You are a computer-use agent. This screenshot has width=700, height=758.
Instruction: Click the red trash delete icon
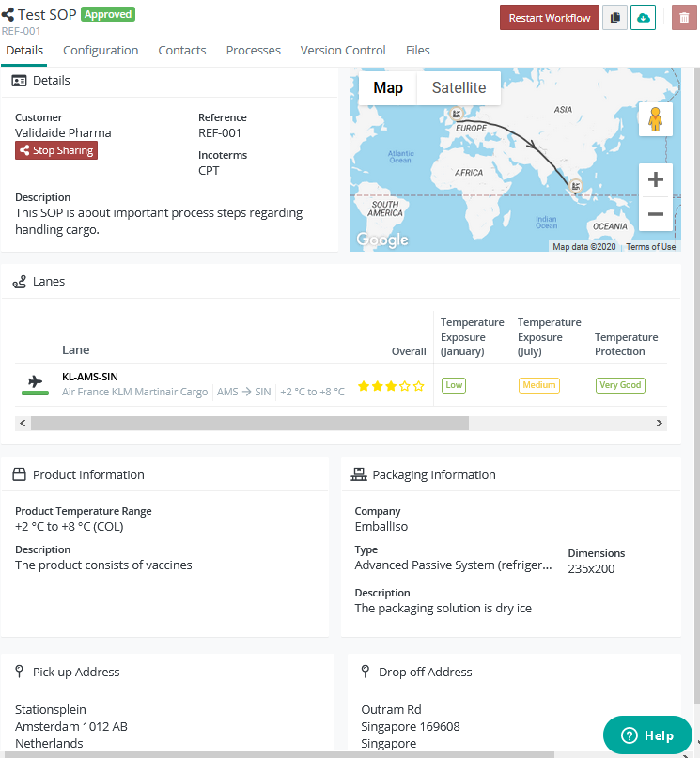click(683, 17)
